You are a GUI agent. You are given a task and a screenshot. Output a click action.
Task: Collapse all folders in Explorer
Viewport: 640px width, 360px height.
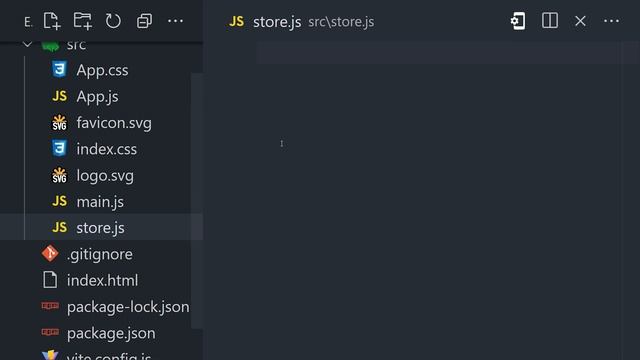pyautogui.click(x=144, y=21)
